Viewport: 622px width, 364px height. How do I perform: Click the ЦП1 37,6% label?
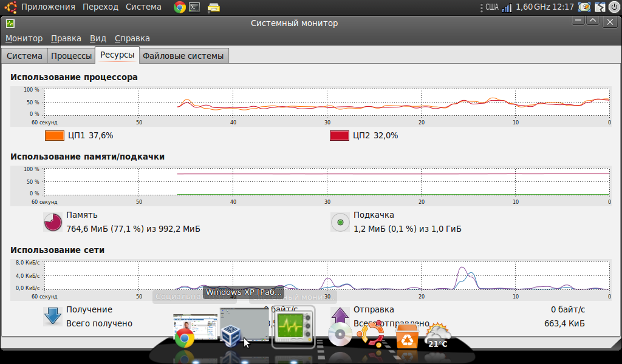tap(91, 135)
